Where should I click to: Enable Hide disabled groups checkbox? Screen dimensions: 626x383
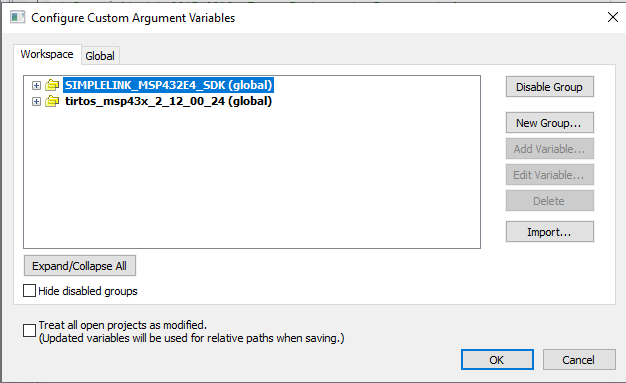tap(30, 291)
